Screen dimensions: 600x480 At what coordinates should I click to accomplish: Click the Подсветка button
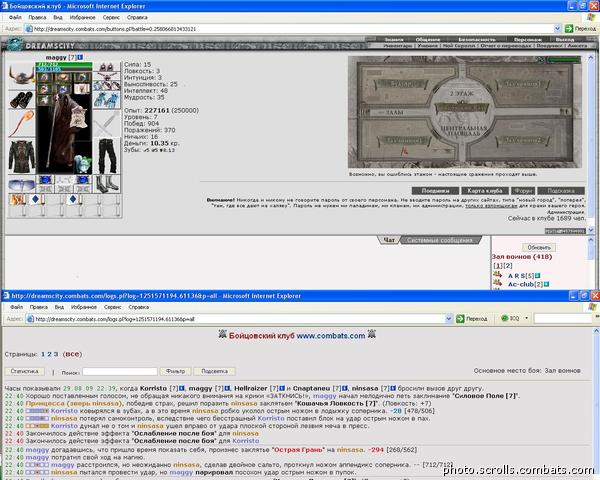point(214,371)
